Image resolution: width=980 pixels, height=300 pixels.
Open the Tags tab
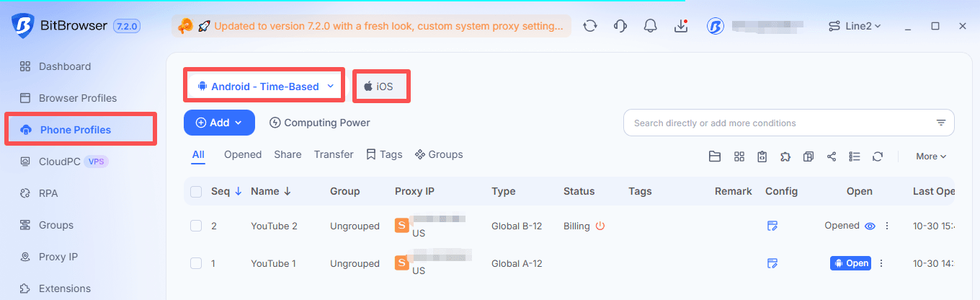pos(384,154)
